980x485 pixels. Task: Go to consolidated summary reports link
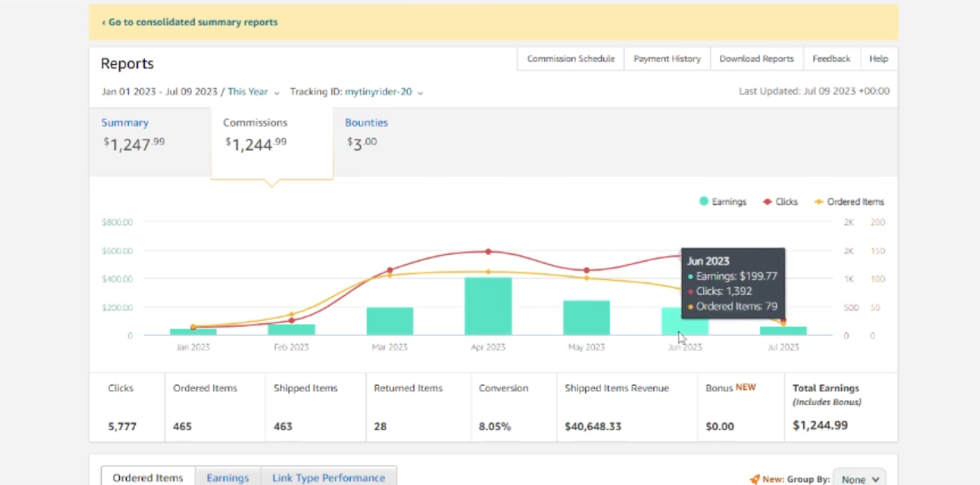[189, 22]
